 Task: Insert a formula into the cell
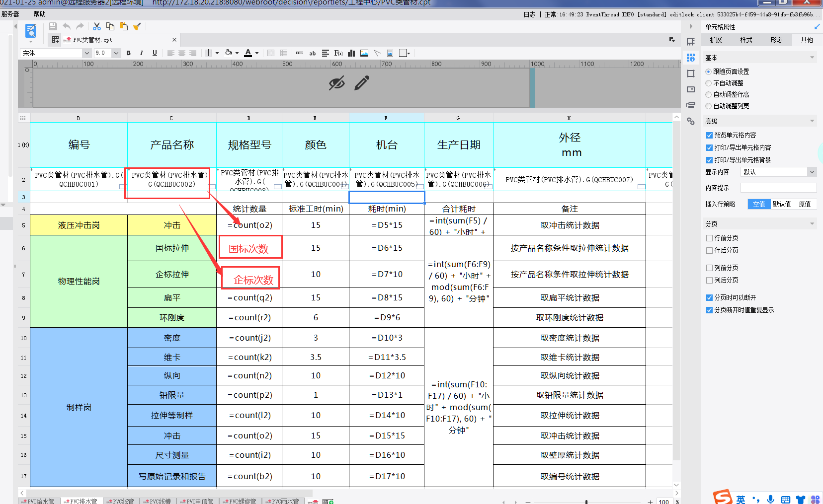click(x=338, y=53)
